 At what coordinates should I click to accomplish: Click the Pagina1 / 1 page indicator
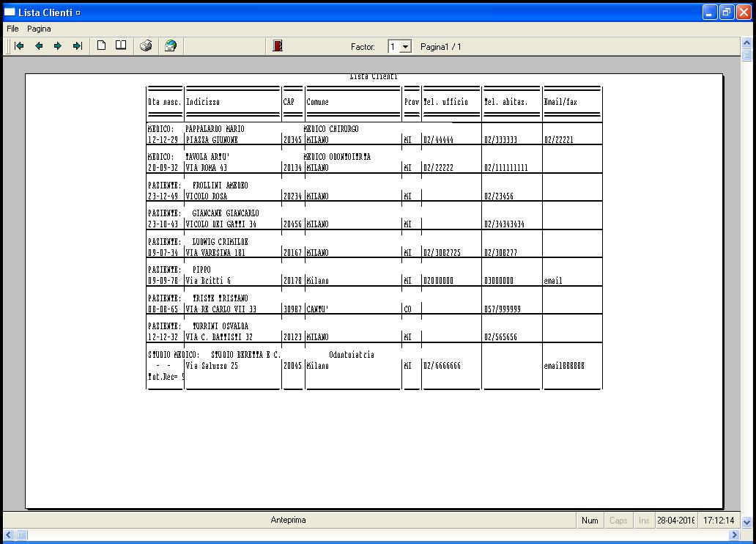tap(441, 47)
